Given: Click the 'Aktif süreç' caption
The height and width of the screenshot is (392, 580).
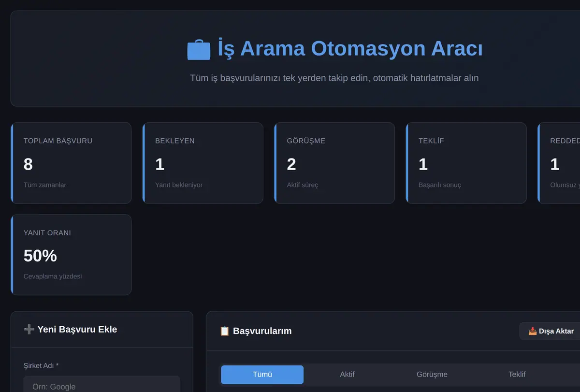Looking at the screenshot, I should tap(303, 185).
